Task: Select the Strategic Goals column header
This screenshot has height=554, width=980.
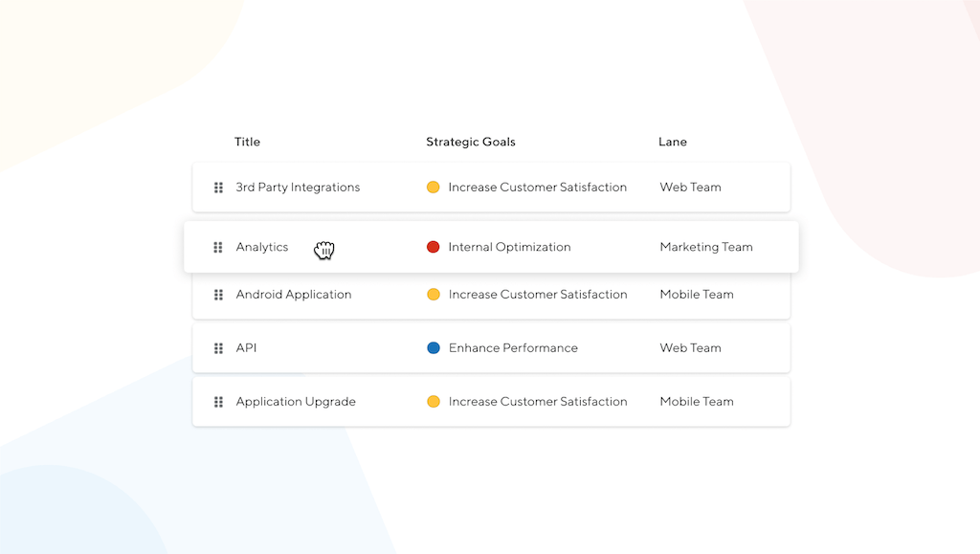Action: point(470,142)
